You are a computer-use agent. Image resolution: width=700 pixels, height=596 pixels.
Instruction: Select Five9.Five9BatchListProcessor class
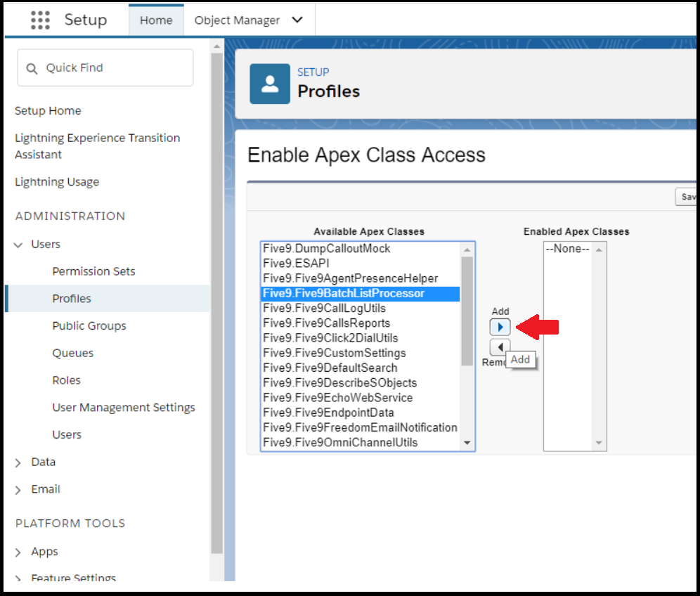click(x=361, y=293)
